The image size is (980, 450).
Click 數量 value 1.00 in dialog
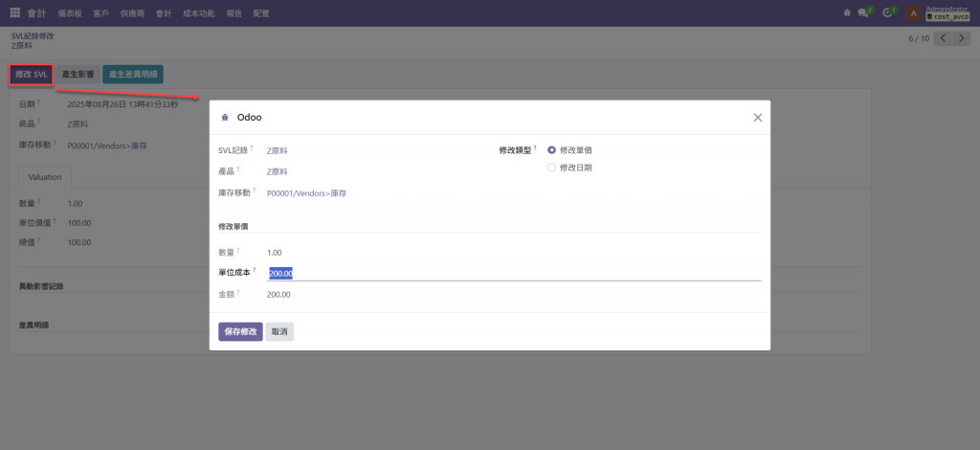[275, 253]
